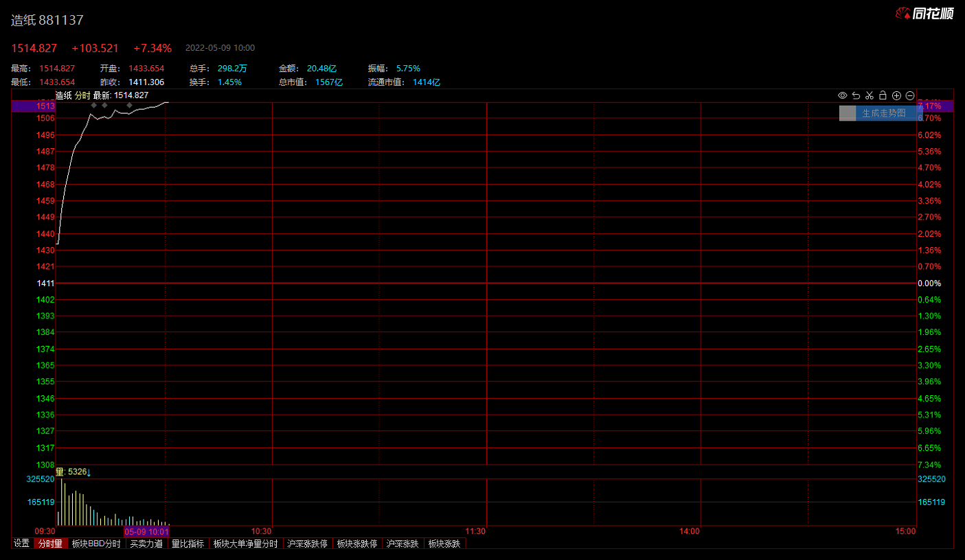This screenshot has height=560, width=965.
Task: Click the 2022-05-09 10:00 timestamp
Action: coord(220,48)
